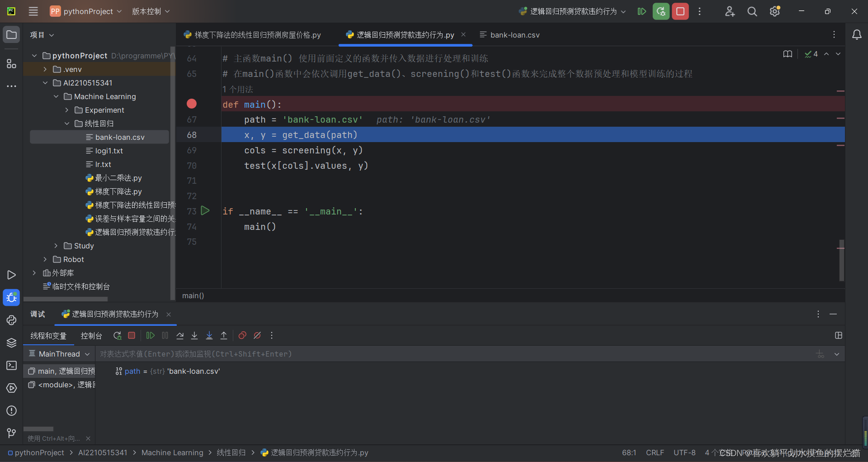Collapse the Machine Learning folder
The width and height of the screenshot is (868, 462).
[56, 96]
